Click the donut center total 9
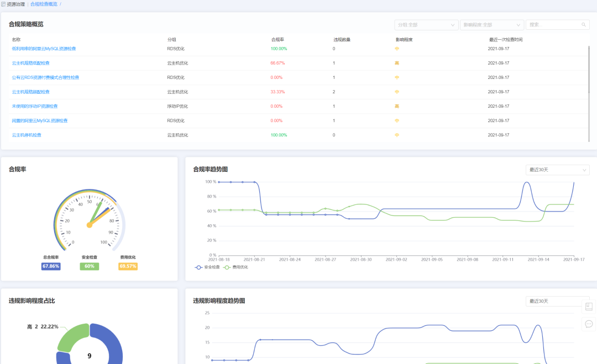This screenshot has height=364, width=597. click(90, 356)
